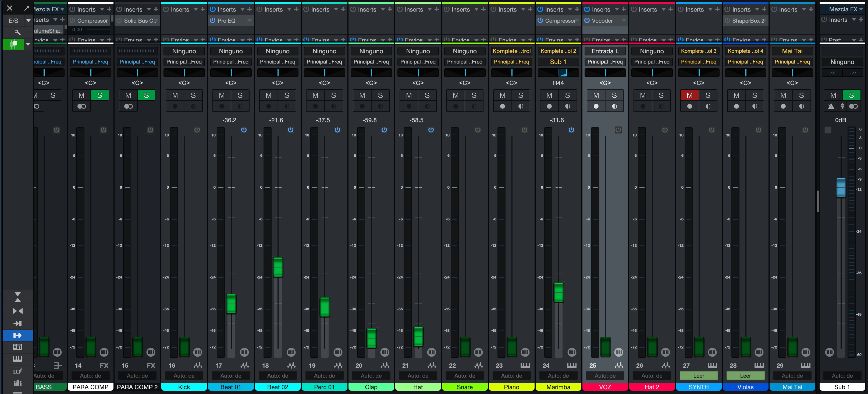Open the groups people sidebar icon
The width and height of the screenshot is (868, 394).
point(17,383)
